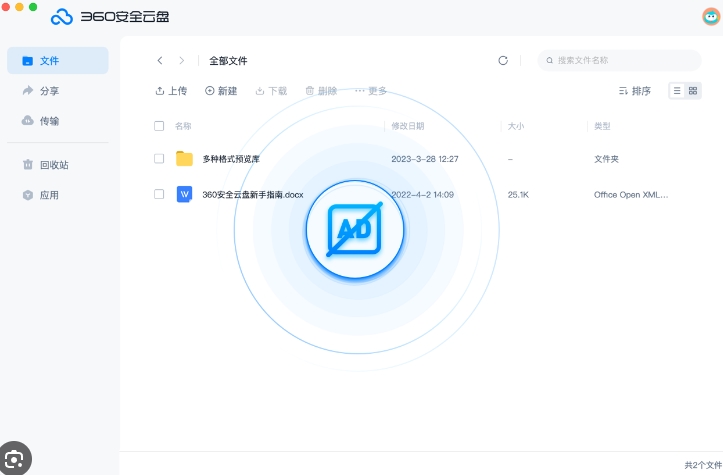Screen dimensions: 723x475
Task: Go back with the left arrow
Action: point(160,60)
